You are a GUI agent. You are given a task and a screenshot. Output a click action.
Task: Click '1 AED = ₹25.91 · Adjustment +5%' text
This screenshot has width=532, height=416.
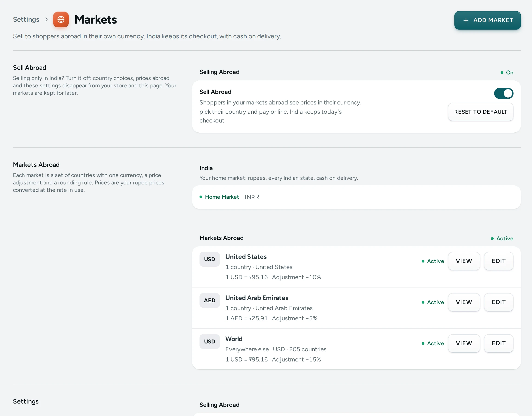271,318
